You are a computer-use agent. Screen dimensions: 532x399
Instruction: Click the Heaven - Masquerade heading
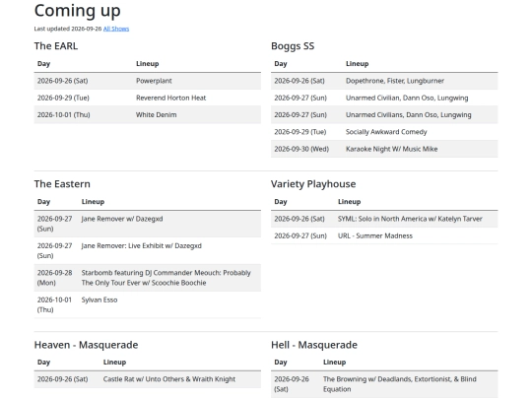coord(86,345)
